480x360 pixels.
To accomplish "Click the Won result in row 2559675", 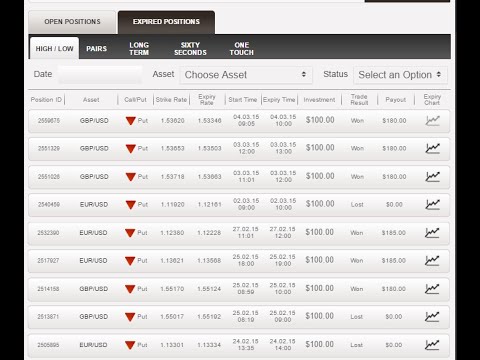I will click(357, 121).
